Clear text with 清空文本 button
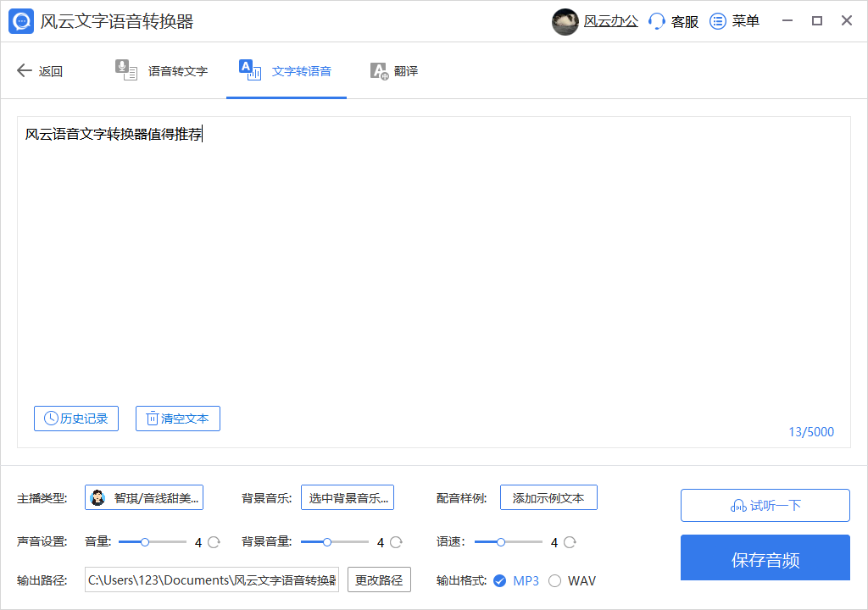Screen dimensions: 868x610 178,419
